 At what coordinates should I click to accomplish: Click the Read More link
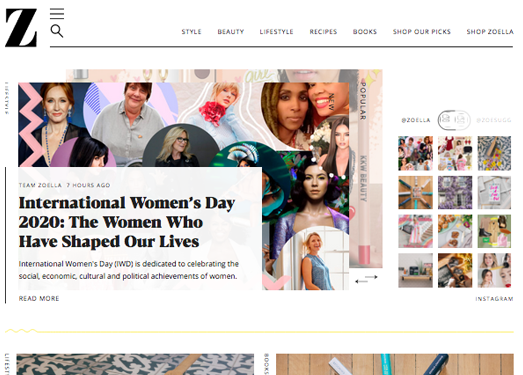coord(39,299)
